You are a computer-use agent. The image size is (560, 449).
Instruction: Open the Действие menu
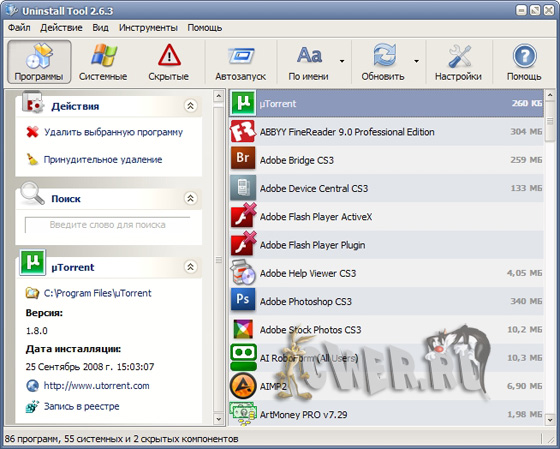[61, 28]
